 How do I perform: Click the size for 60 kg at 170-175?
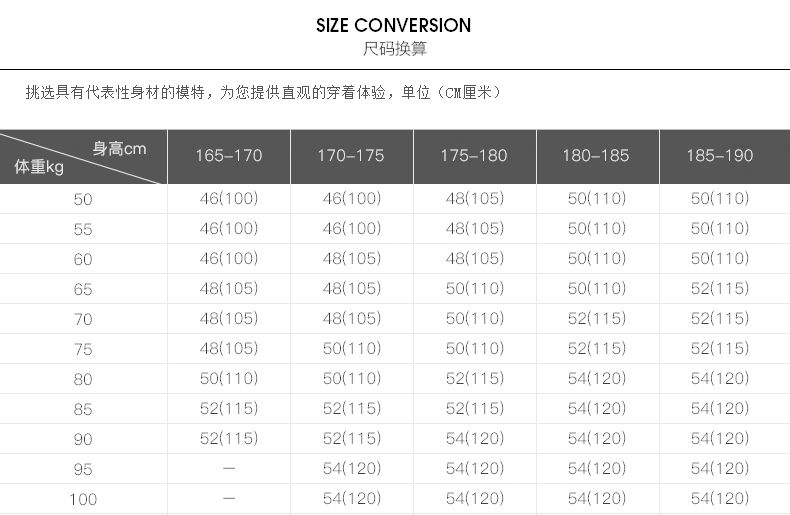tap(351, 259)
